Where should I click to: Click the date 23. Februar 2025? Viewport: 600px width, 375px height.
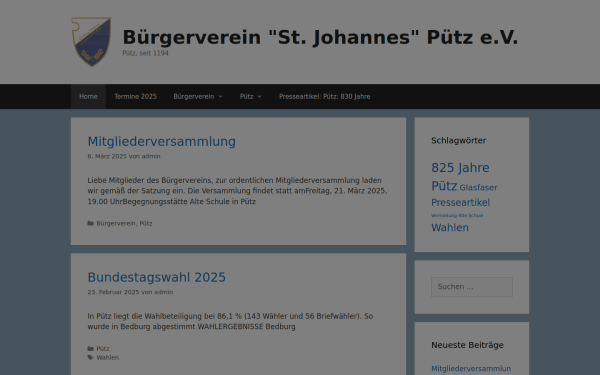[x=113, y=292]
